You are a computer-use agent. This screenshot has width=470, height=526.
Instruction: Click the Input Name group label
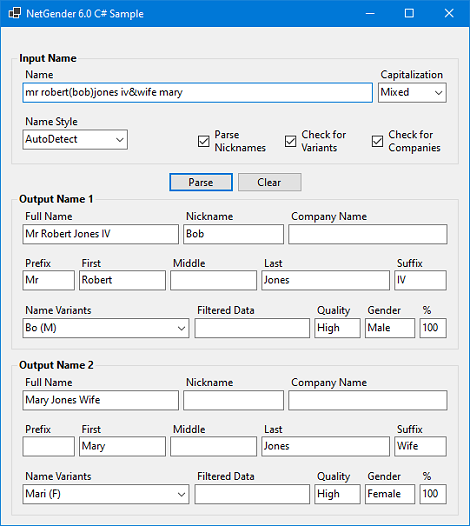48,58
